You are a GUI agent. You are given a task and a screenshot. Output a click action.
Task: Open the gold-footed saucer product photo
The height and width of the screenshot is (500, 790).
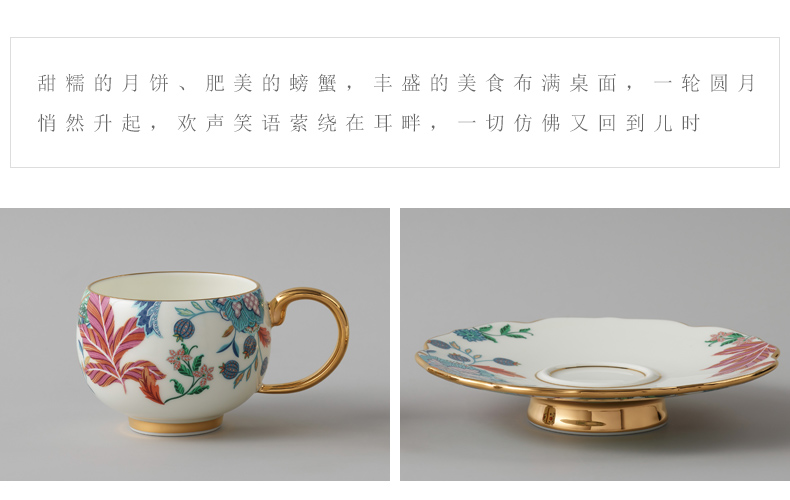[x=595, y=344]
